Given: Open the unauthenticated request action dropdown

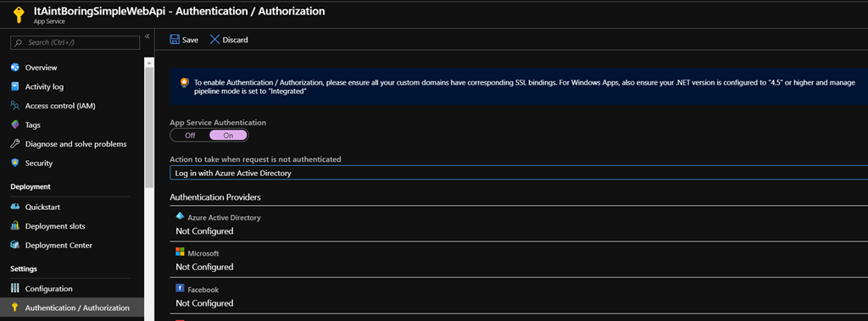Looking at the screenshot, I should pos(519,174).
